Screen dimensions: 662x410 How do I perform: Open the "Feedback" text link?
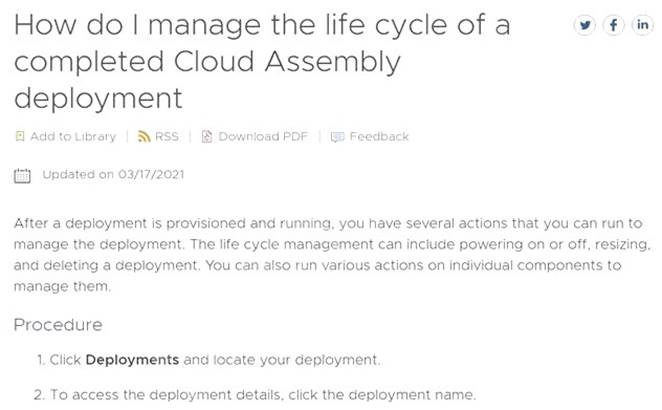point(379,137)
